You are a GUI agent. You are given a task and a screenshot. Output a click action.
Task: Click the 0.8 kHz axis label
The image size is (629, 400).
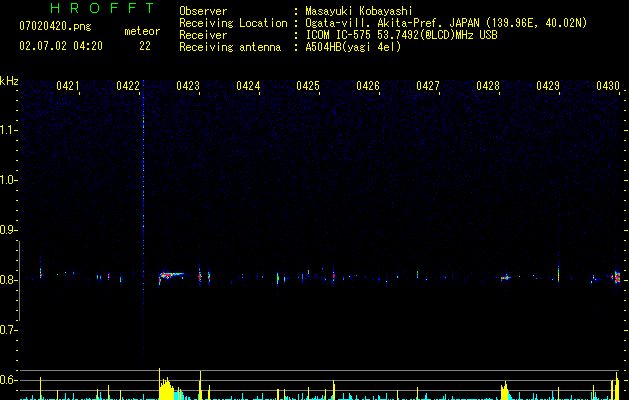8,280
